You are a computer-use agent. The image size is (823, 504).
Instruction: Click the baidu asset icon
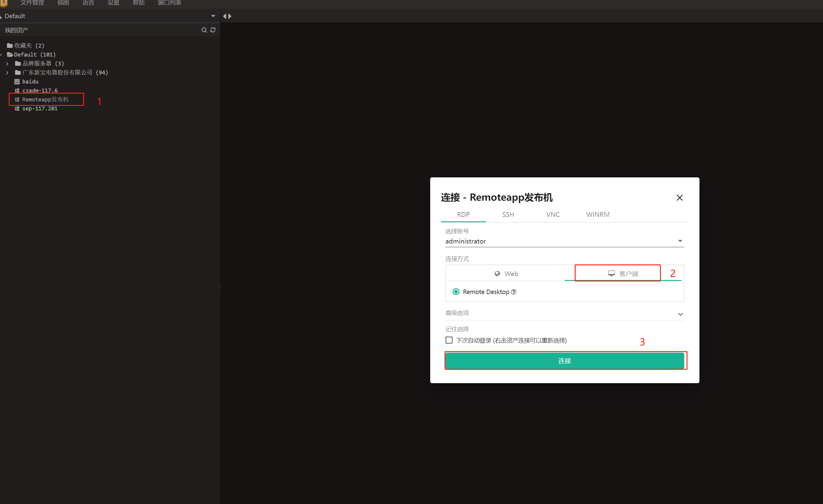point(17,81)
